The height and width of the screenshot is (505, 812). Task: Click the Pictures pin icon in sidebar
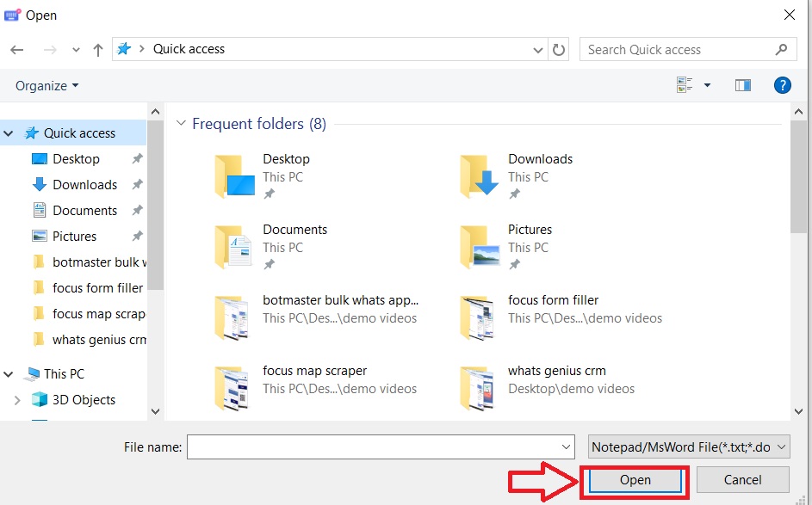coord(137,237)
